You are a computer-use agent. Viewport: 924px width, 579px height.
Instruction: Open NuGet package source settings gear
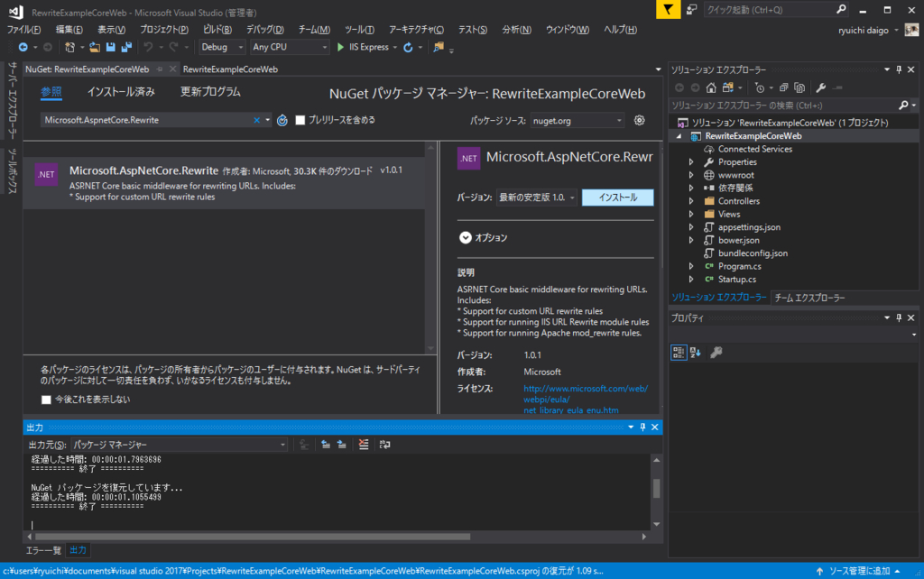coord(640,120)
